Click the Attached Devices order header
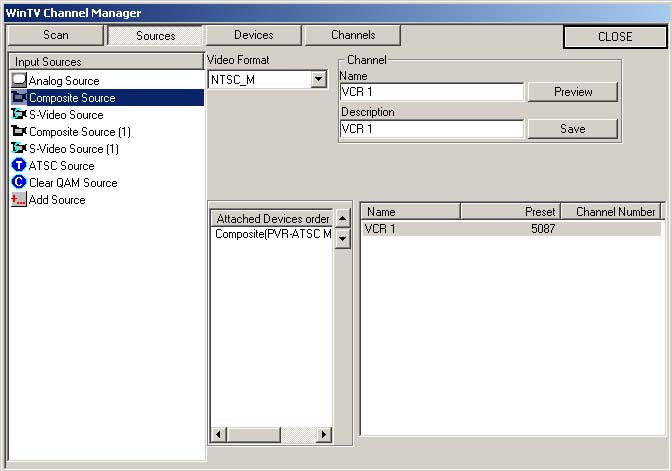672x471 pixels. 272,219
